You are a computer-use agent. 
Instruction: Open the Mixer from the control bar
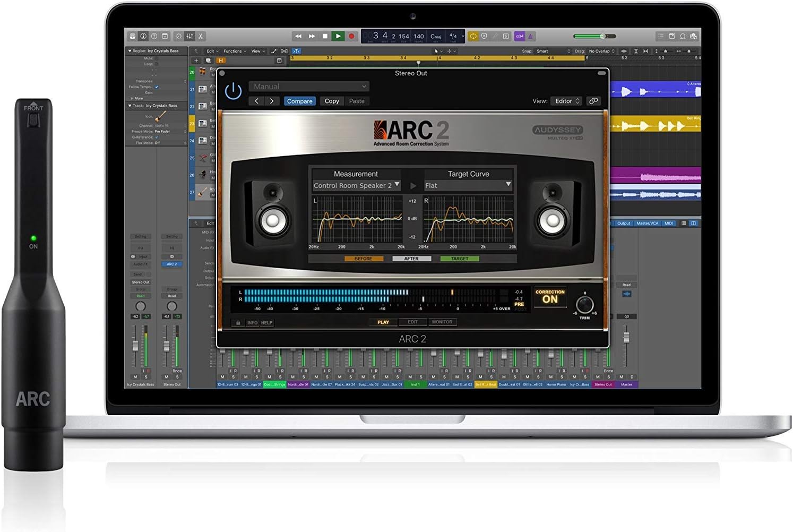point(189,36)
